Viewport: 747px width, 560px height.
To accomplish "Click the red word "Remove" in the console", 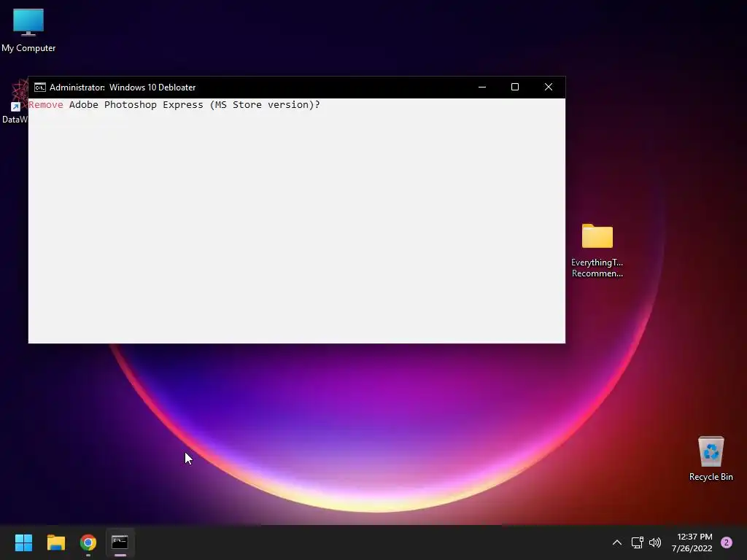I will click(x=46, y=105).
